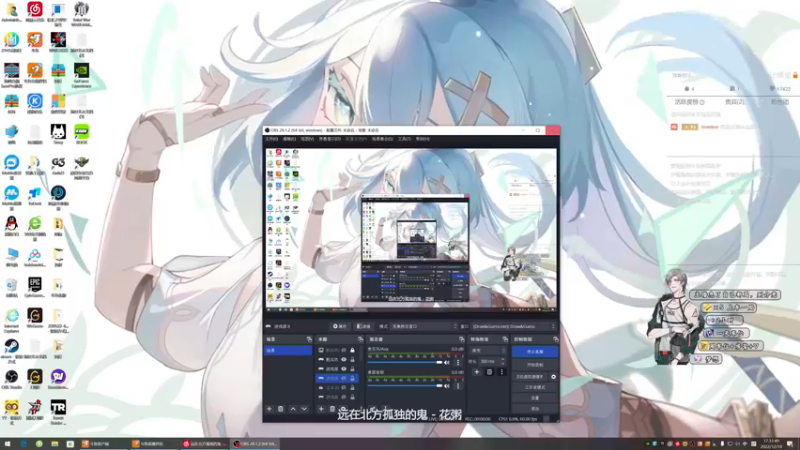Open source 滤镜 filters button
Image resolution: width=800 pixels, height=450 pixels.
[364, 326]
